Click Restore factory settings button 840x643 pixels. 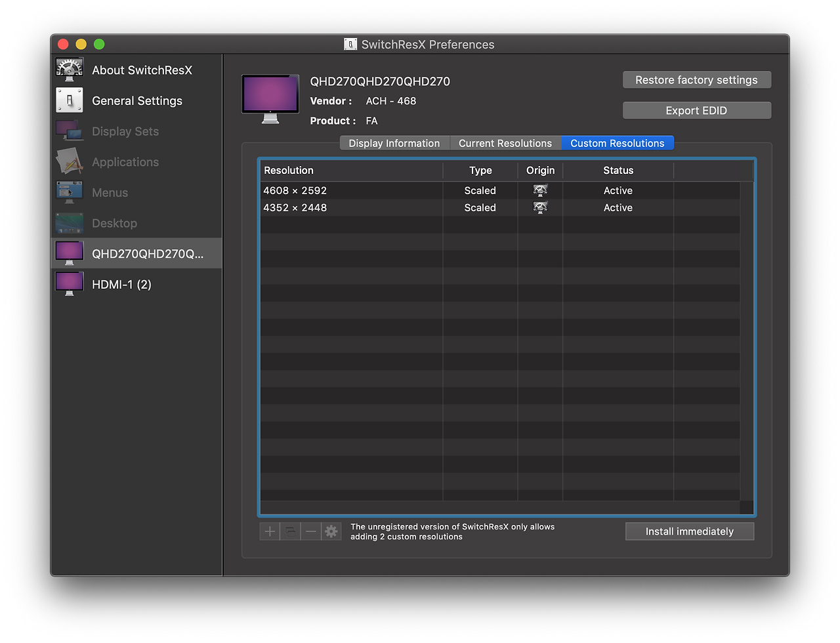point(696,80)
